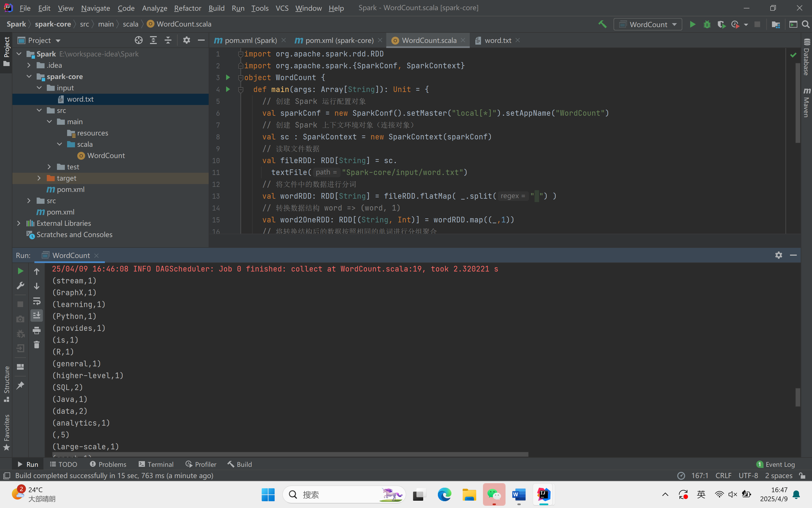
Task: Toggle the Database side tool window
Action: (806, 57)
